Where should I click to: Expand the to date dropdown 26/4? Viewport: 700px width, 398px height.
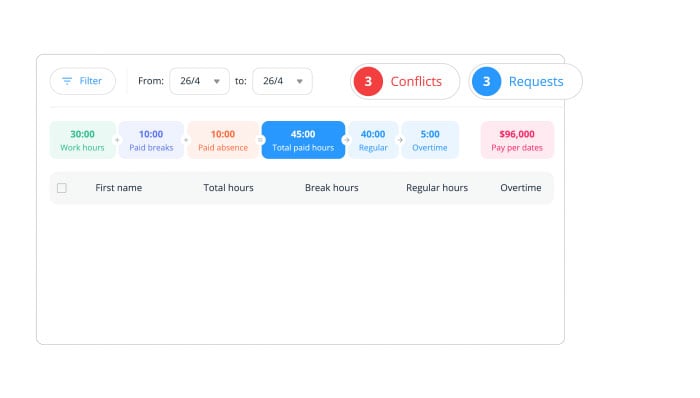282,81
